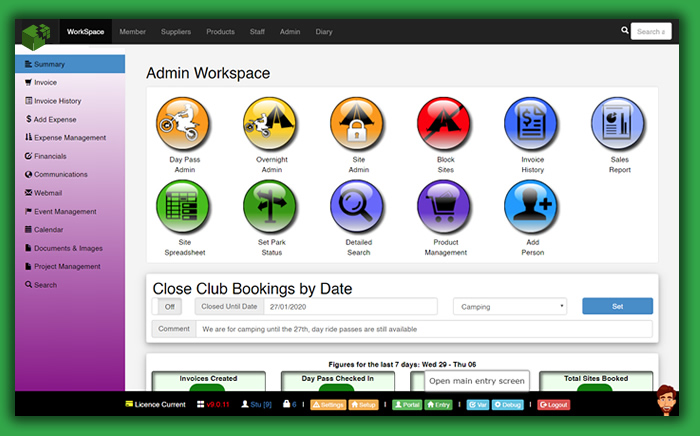700x436 pixels.
Task: Open Set Park Status signpost icon
Action: (270, 207)
